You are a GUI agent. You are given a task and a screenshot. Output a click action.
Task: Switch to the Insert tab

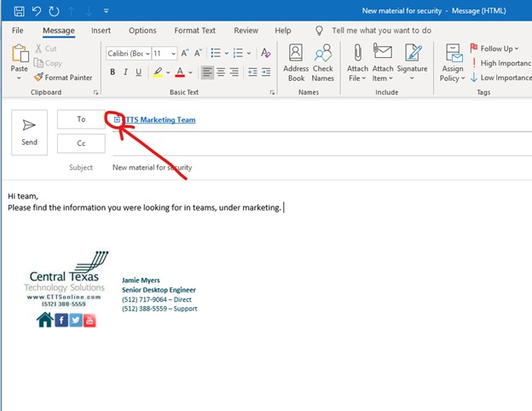point(101,31)
